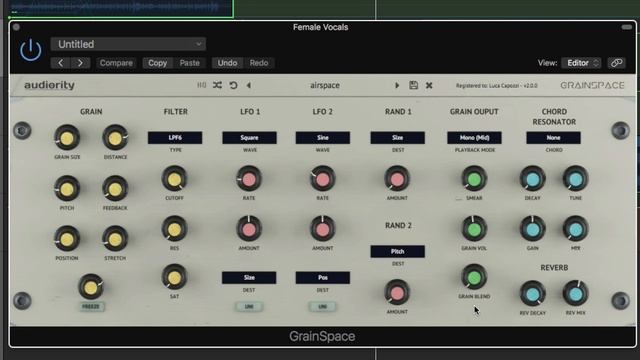Click the resonator Tune knob
This screenshot has height=360, width=640.
click(576, 179)
